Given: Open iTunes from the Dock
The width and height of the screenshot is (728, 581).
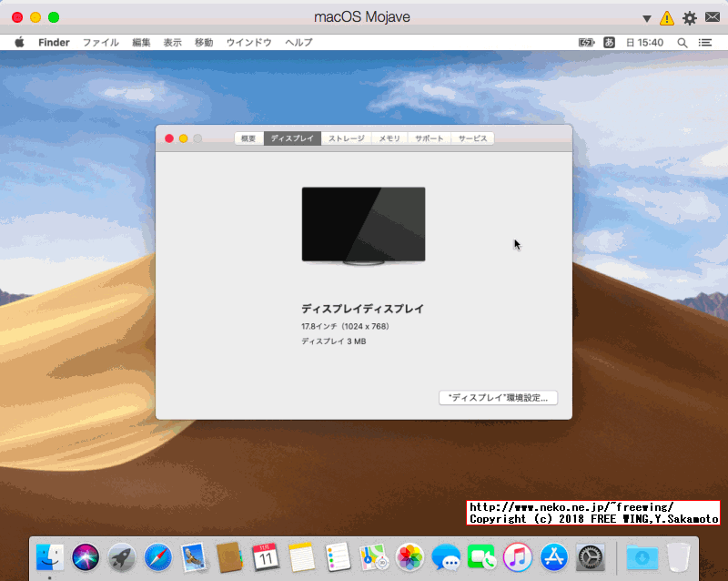Looking at the screenshot, I should pos(515,560).
